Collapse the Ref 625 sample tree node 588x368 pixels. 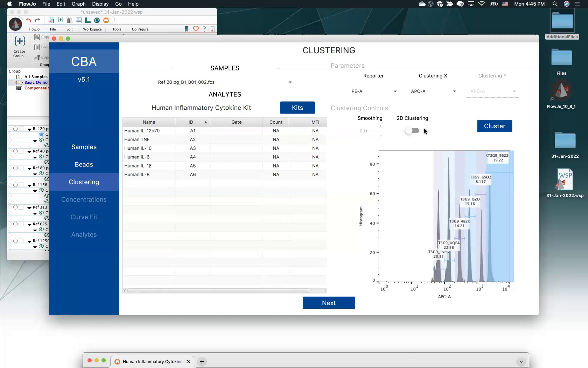point(29,224)
